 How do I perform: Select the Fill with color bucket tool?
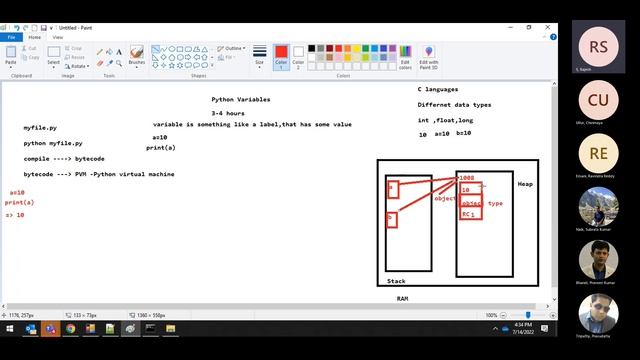(109, 52)
